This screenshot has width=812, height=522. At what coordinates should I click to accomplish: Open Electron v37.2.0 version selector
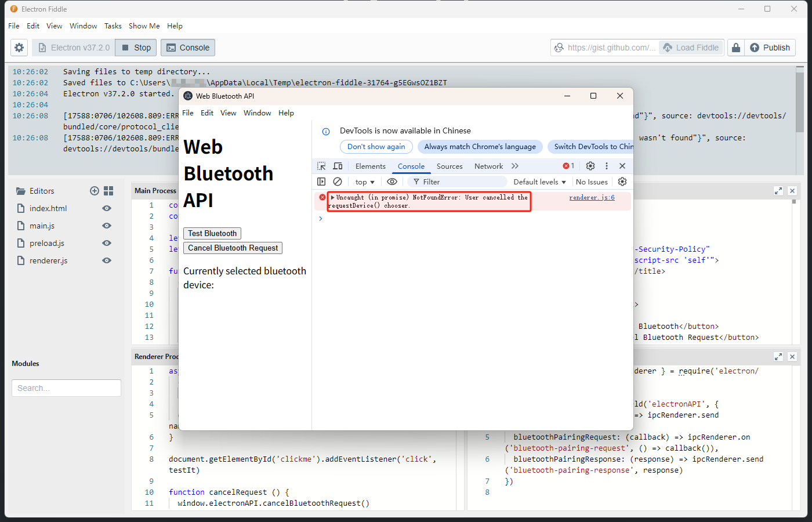pyautogui.click(x=74, y=48)
